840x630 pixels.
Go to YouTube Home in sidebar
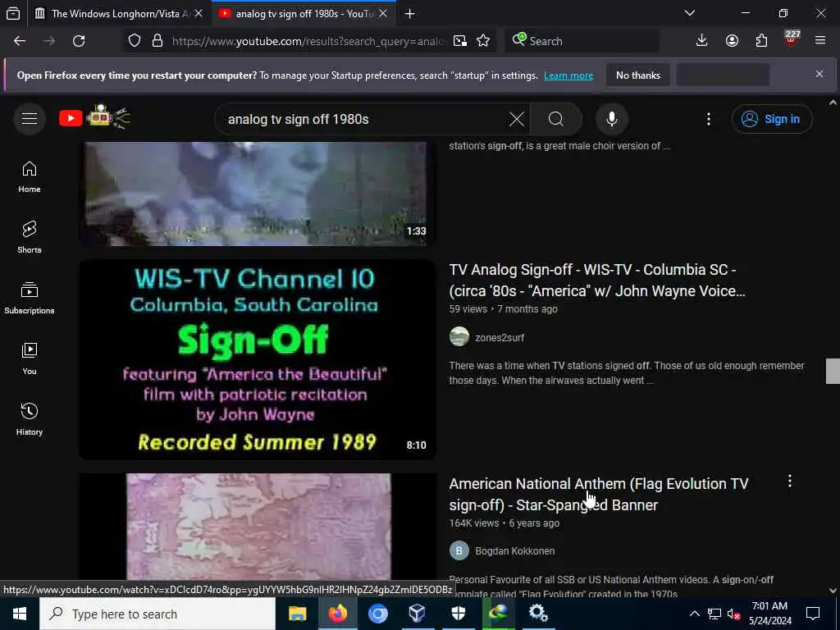(30, 177)
